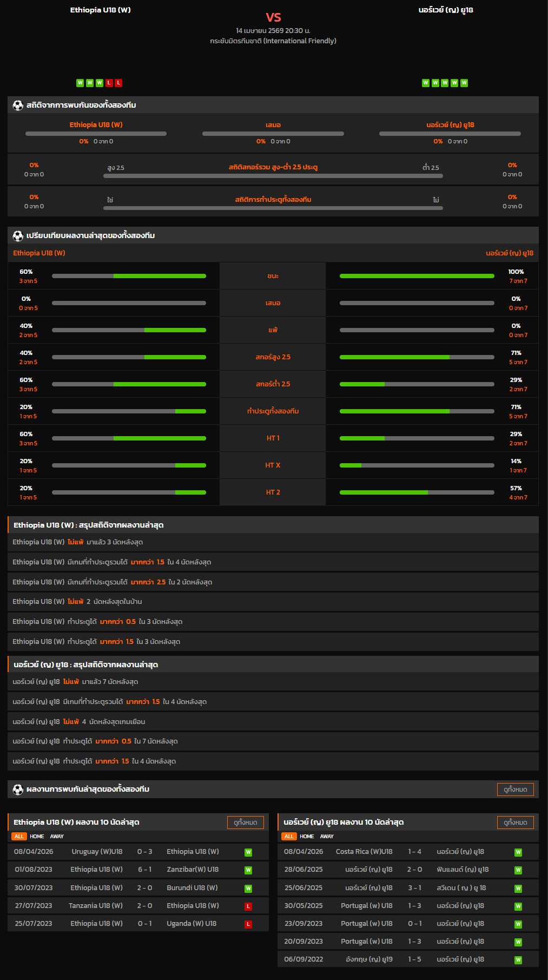548x980 pixels.
Task: Click soccer ball icon beside latest meetings header
Action: click(x=18, y=790)
